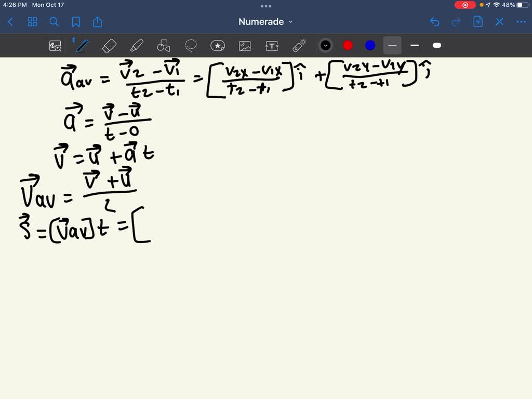Bookmark the current page
The width and height of the screenshot is (532, 399).
(x=76, y=21)
